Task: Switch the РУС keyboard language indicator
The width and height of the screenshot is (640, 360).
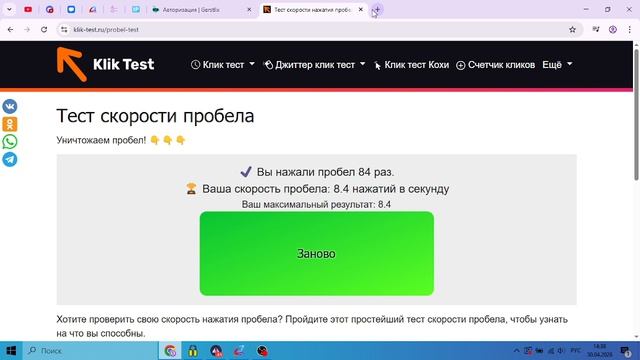Action: point(576,351)
